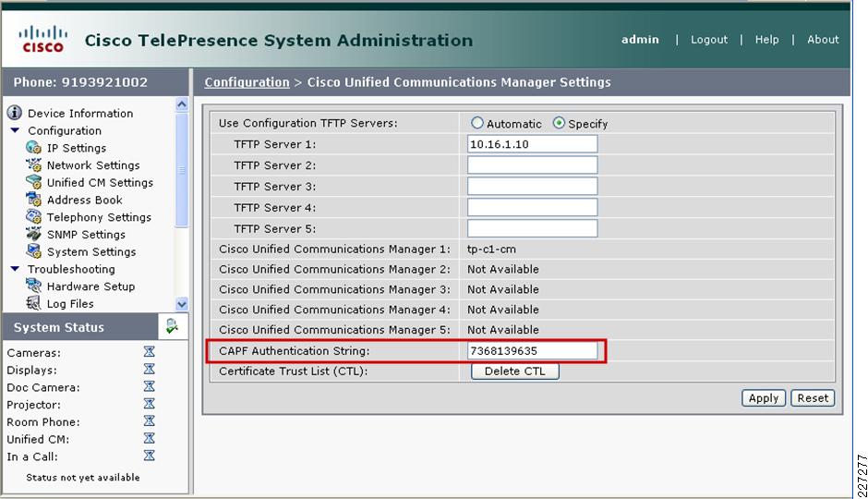This screenshot has width=868, height=499.
Task: Click the 'Phone: 9193921002' header text
Action: 81,82
